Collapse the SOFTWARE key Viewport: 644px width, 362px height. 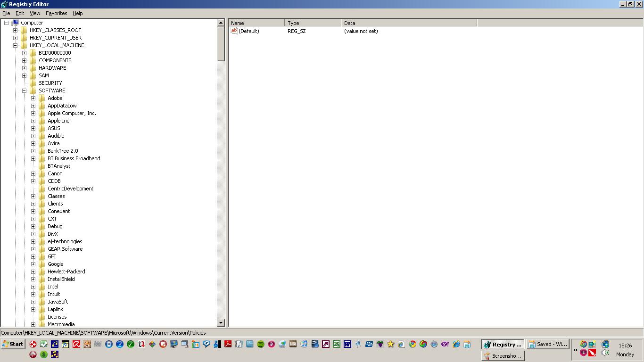25,90
